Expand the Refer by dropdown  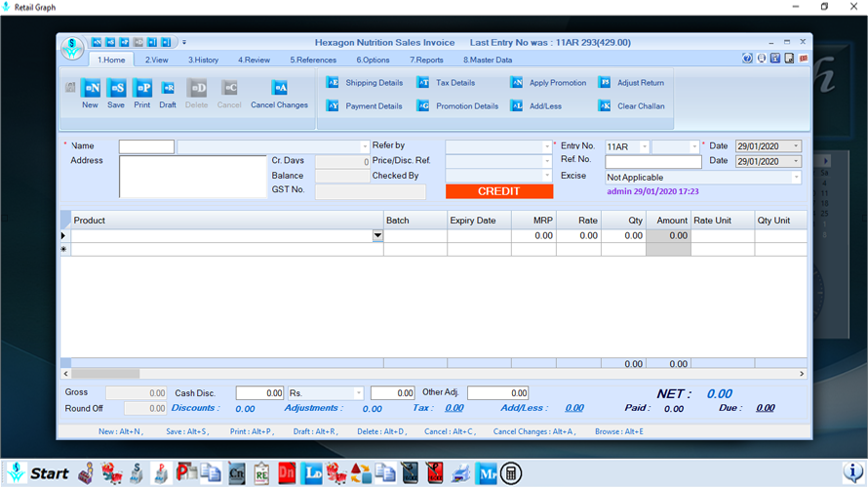[x=547, y=146]
